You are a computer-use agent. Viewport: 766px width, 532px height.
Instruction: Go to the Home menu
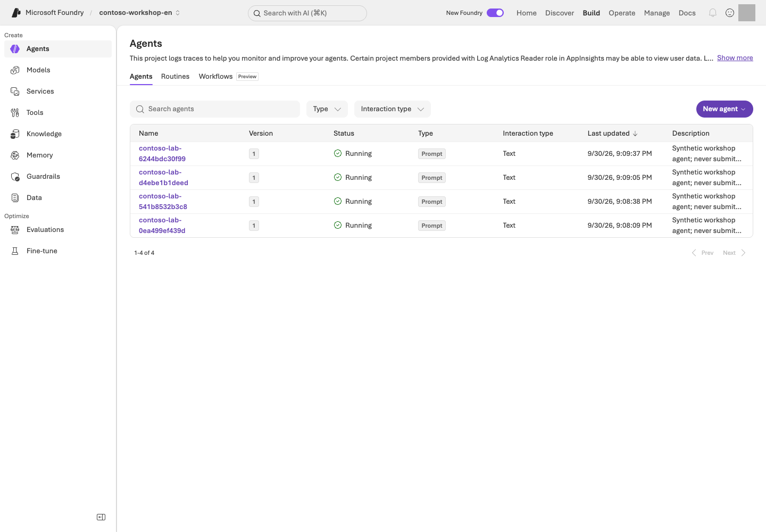tap(527, 13)
